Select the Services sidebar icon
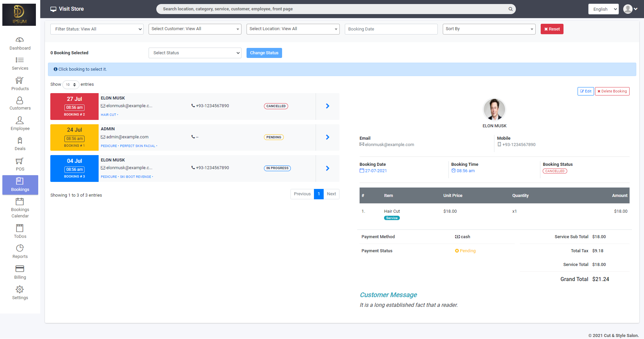This screenshot has width=644, height=339. (x=20, y=63)
